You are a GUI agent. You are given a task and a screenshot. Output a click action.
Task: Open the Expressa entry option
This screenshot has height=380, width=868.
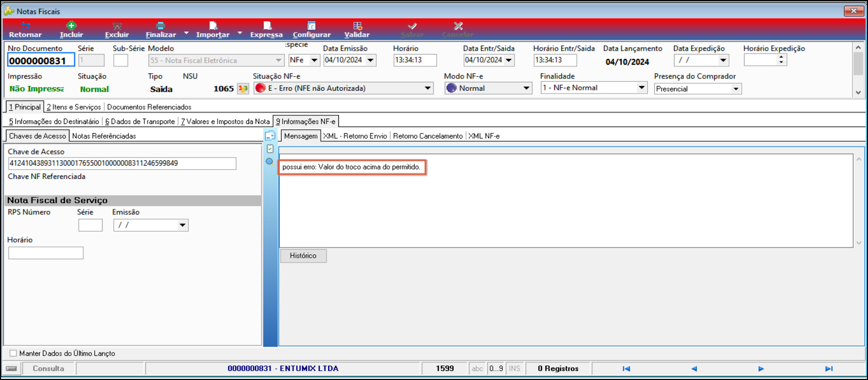(x=266, y=30)
